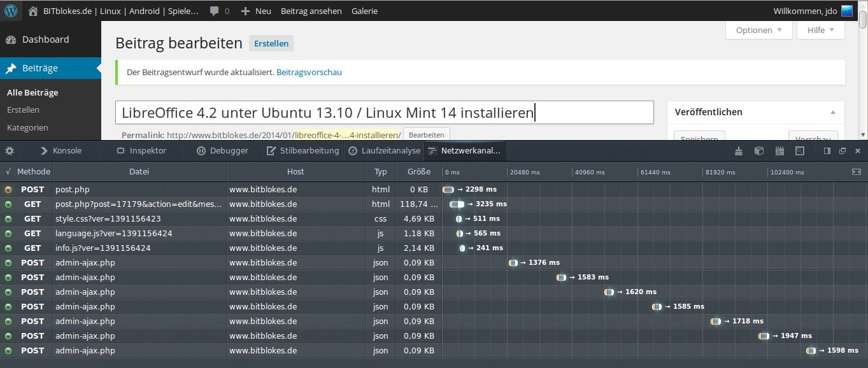Expand the Hilfe help dropdown
The width and height of the screenshot is (868, 368).
820,30
